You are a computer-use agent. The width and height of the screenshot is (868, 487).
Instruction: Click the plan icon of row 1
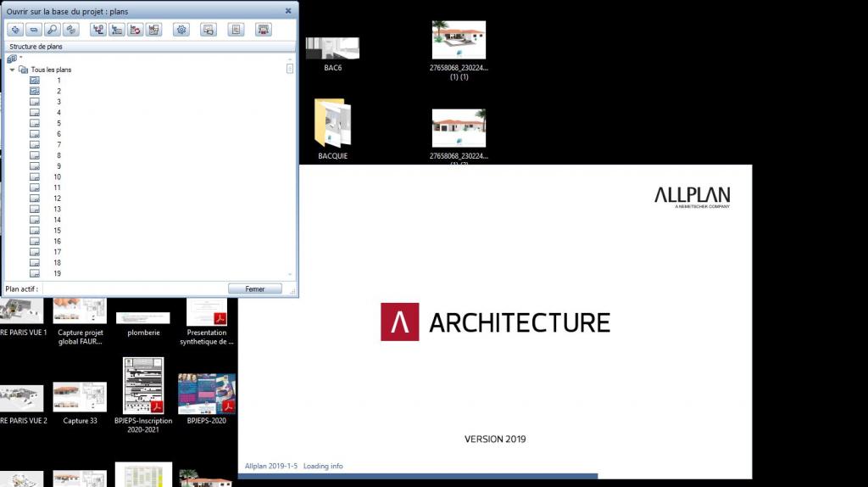(x=34, y=81)
